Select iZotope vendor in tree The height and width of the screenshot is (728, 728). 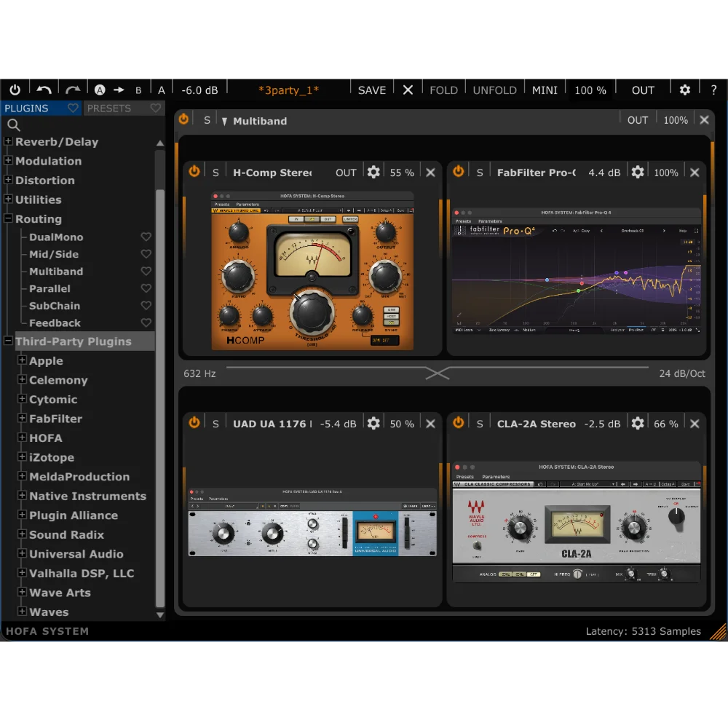pos(52,457)
